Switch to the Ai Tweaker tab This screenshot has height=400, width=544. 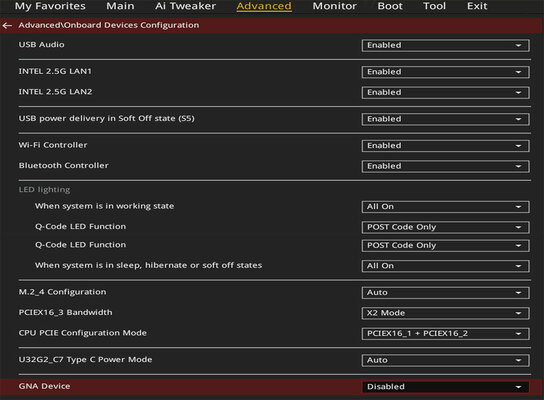tap(185, 6)
